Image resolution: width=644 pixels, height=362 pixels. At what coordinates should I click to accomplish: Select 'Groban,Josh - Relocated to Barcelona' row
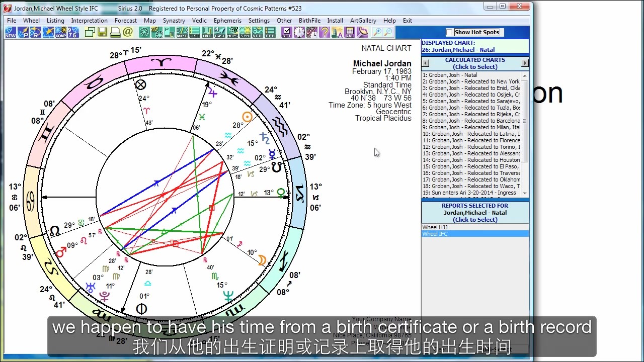click(471, 121)
